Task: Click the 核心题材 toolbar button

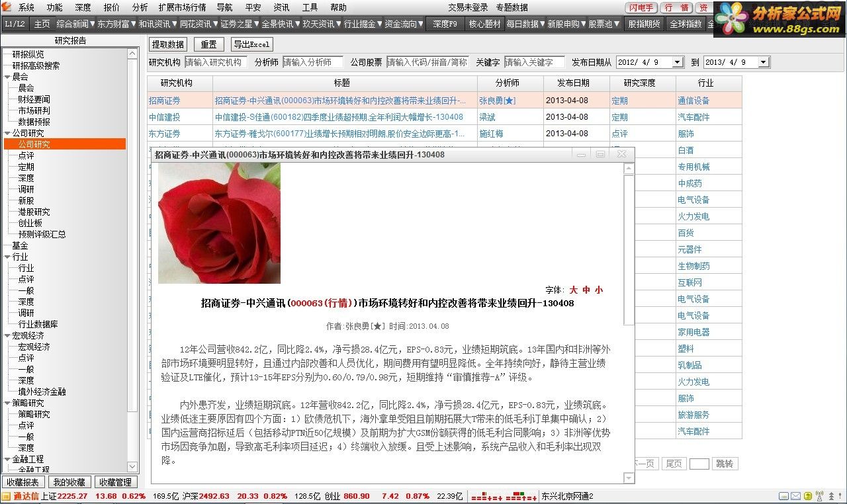Action: pyautogui.click(x=484, y=24)
